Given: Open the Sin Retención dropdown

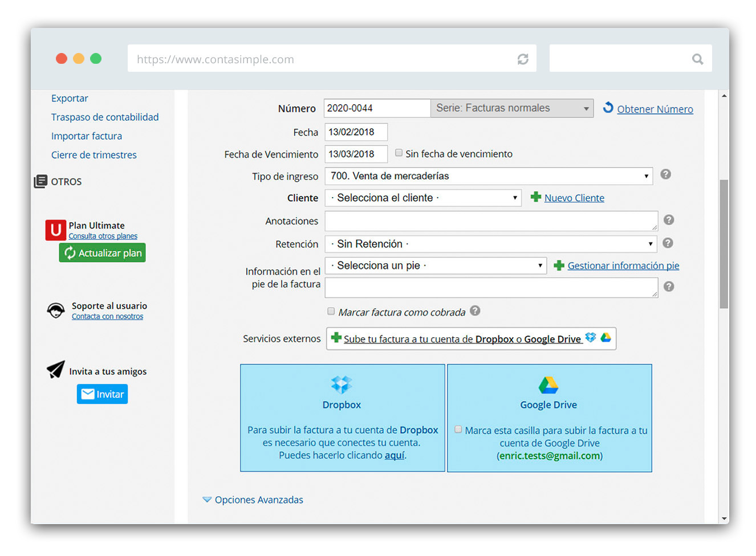Looking at the screenshot, I should click(x=491, y=244).
